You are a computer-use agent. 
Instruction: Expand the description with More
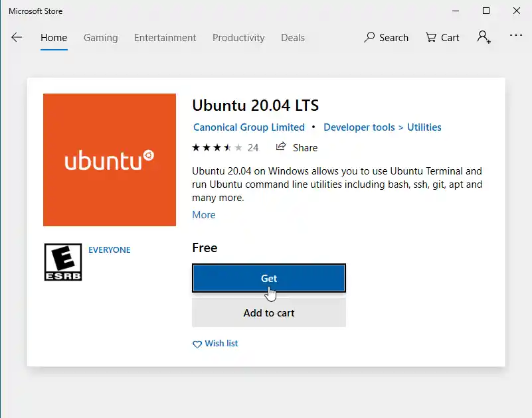(x=204, y=214)
